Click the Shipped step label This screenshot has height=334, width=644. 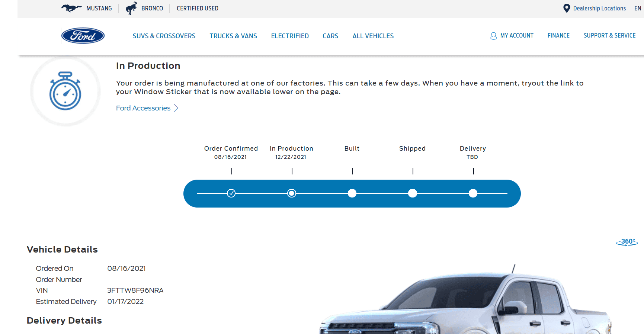click(x=412, y=148)
